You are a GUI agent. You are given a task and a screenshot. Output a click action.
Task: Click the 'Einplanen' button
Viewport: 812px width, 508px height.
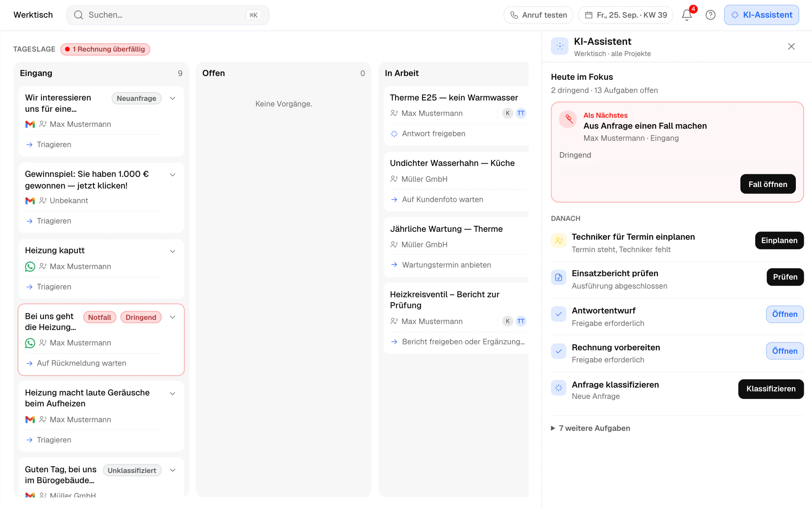click(x=779, y=240)
